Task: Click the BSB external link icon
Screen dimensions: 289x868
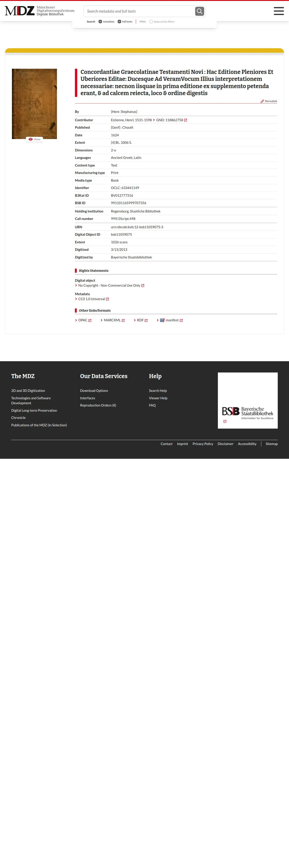Action: [225, 422]
